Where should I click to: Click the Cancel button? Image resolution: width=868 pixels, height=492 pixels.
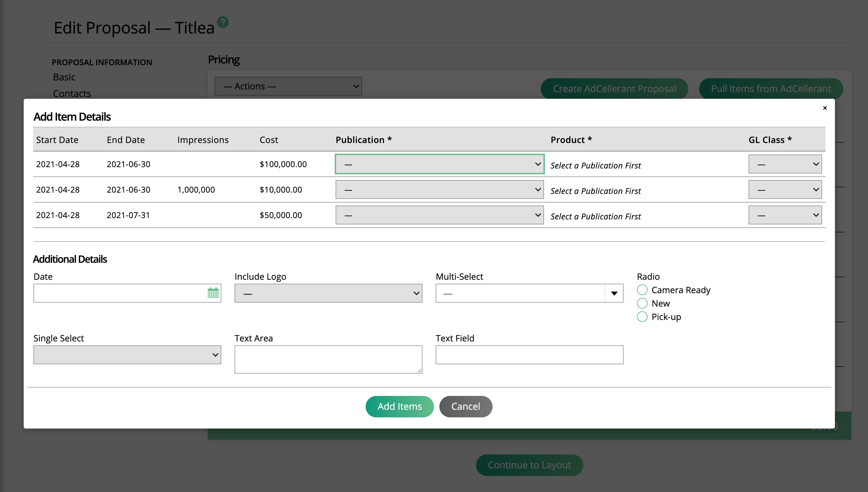466,406
